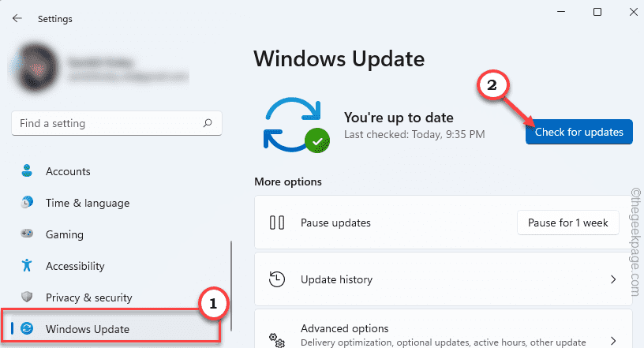Expand Advanced options with its chevron
Viewport: 644px width, 348px height.
[613, 333]
